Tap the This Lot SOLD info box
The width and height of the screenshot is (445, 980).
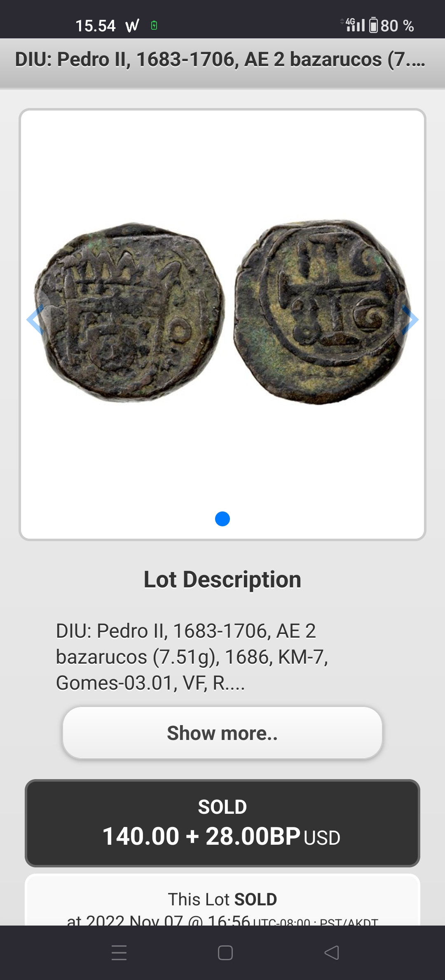tap(222, 900)
